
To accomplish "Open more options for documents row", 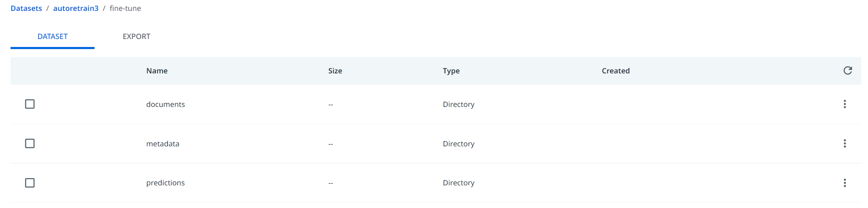I will point(844,104).
